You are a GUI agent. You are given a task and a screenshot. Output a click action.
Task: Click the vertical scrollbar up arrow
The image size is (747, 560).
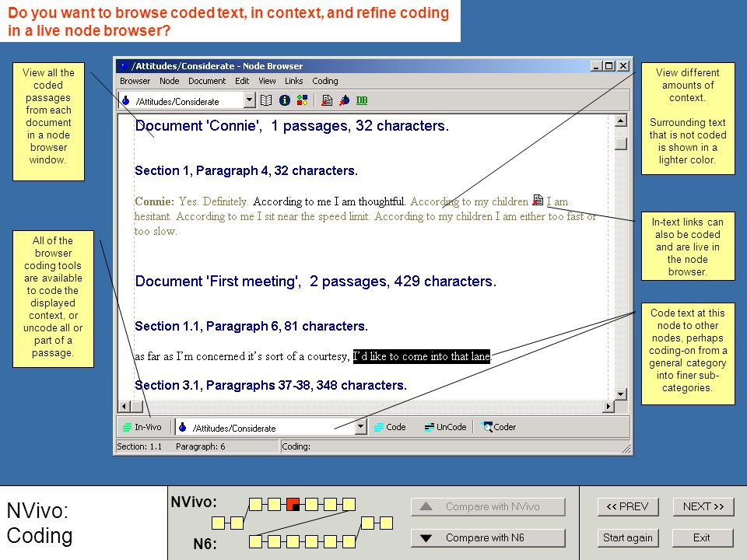pos(620,121)
